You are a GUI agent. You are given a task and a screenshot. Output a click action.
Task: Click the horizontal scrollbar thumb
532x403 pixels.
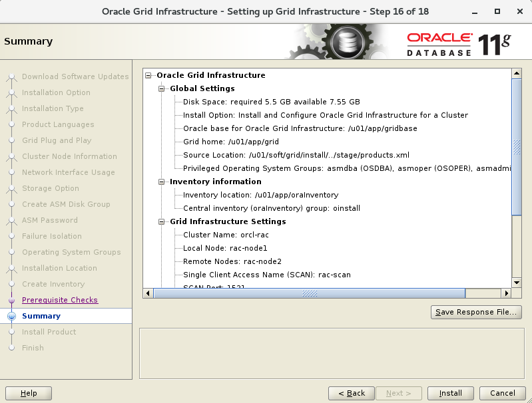click(309, 293)
